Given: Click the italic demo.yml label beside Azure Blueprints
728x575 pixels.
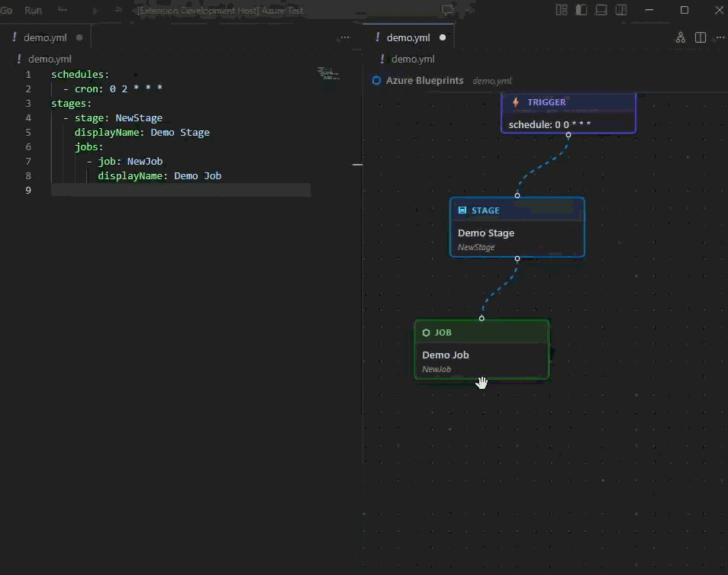Looking at the screenshot, I should (x=492, y=81).
